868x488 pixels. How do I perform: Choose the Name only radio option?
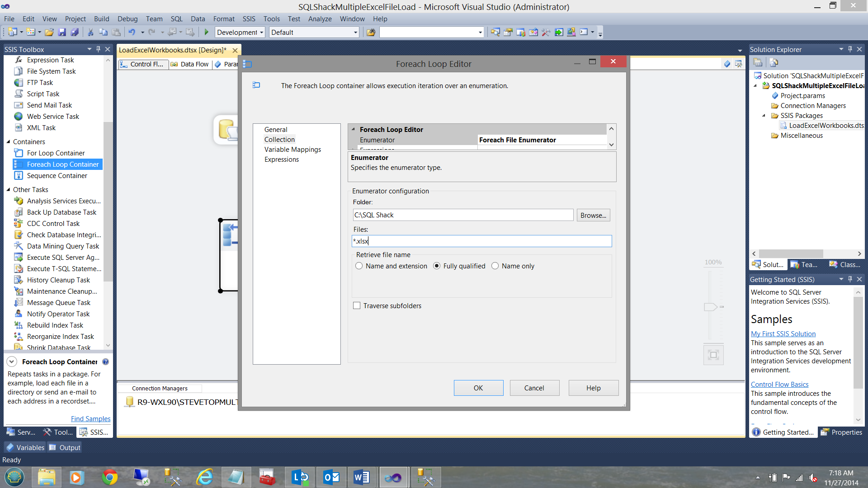(495, 266)
